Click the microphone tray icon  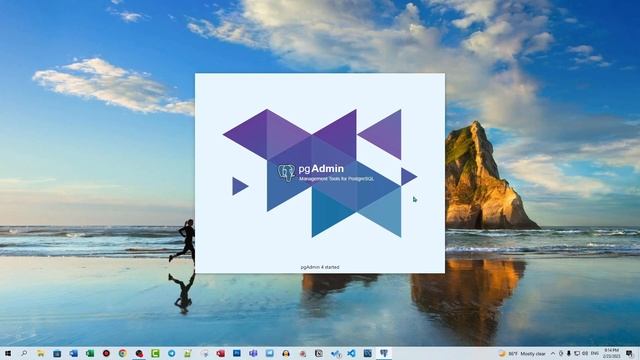(x=569, y=353)
